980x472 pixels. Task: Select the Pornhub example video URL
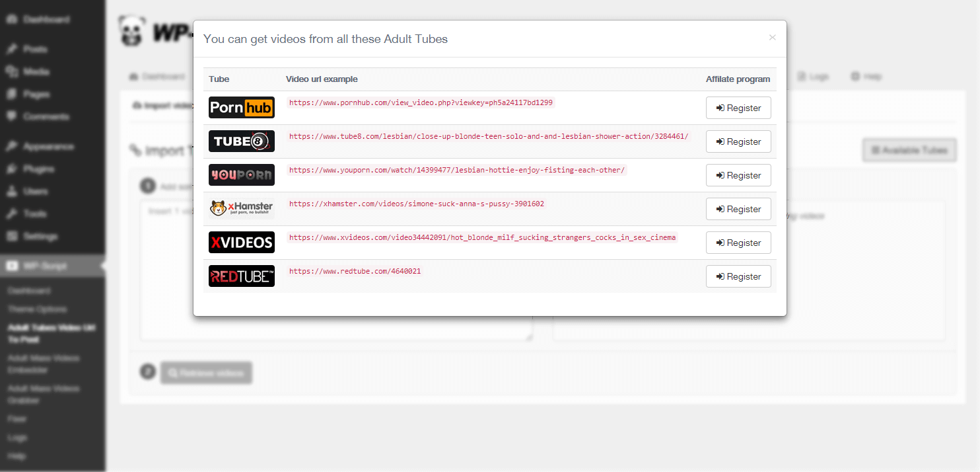(421, 102)
